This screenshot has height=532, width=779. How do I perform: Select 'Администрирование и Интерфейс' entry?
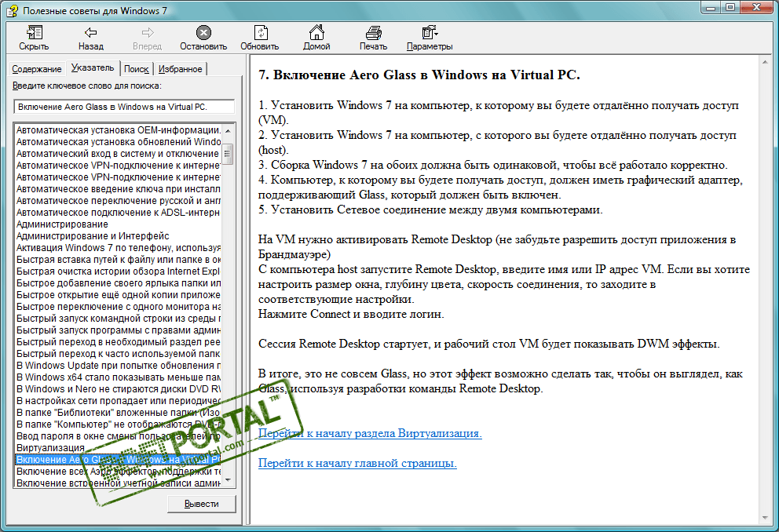[93, 236]
